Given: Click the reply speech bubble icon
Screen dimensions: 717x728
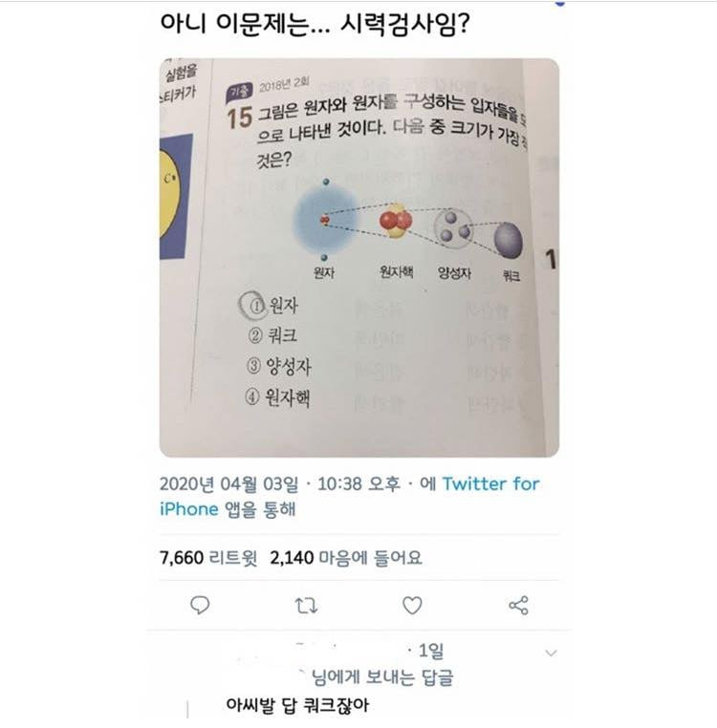Looking at the screenshot, I should [x=200, y=605].
